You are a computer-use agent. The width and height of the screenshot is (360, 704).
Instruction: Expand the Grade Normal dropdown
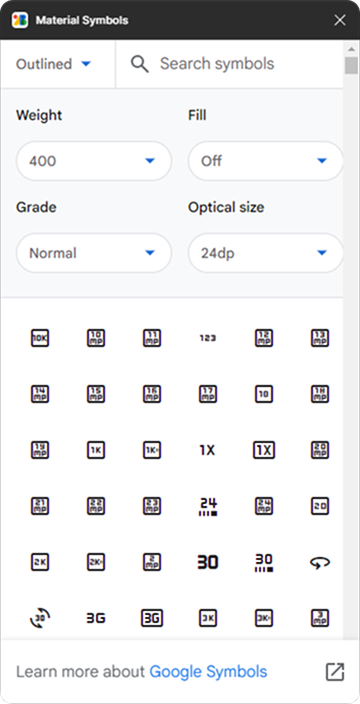(94, 253)
